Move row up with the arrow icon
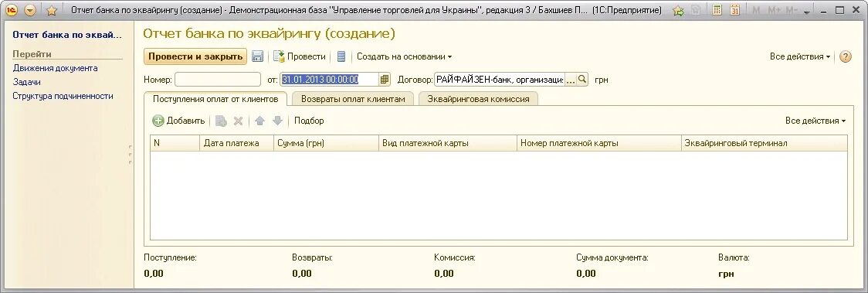 point(259,121)
